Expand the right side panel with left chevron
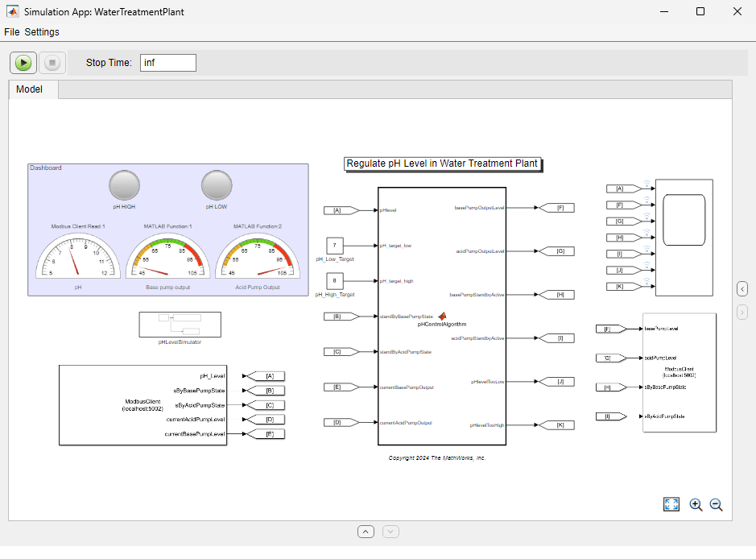 point(742,288)
